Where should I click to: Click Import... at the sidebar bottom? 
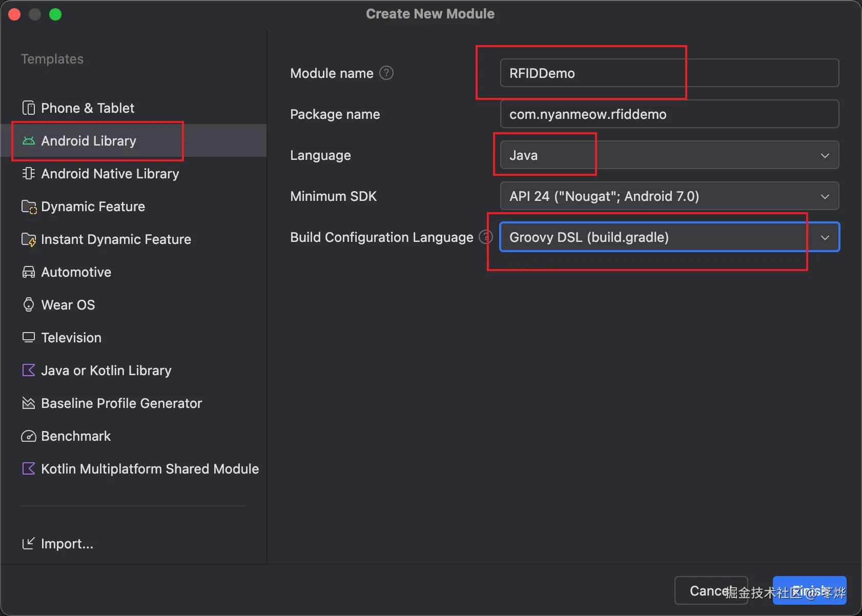(67, 544)
